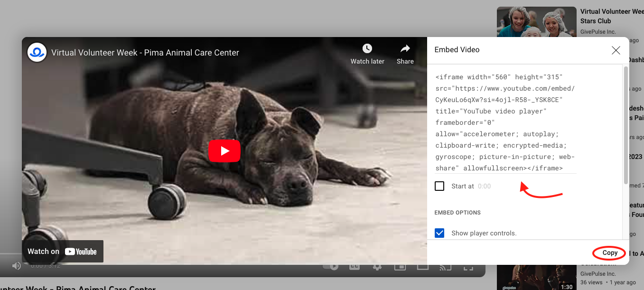
Task: Click the Embed Video dialog heading
Action: pyautogui.click(x=457, y=50)
